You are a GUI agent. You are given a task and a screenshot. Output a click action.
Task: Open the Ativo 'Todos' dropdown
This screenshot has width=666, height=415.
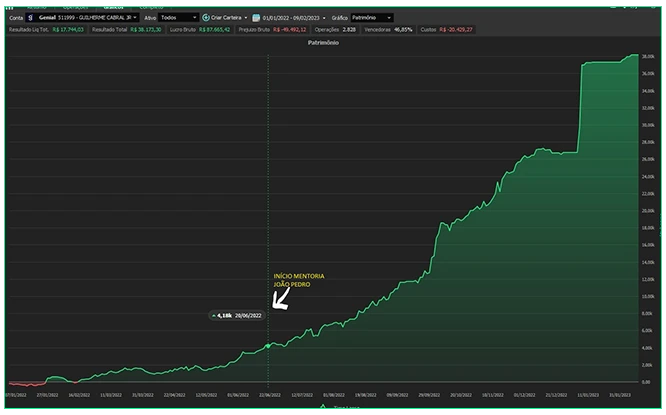[x=178, y=18]
